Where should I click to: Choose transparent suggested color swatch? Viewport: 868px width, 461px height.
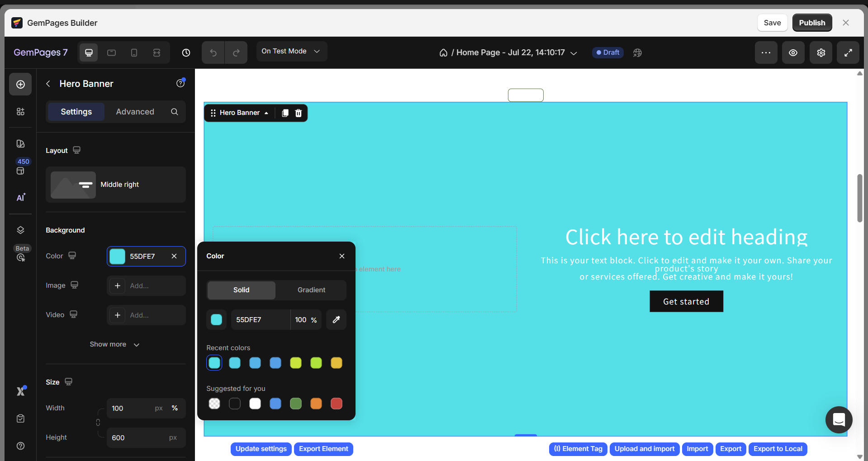point(214,404)
